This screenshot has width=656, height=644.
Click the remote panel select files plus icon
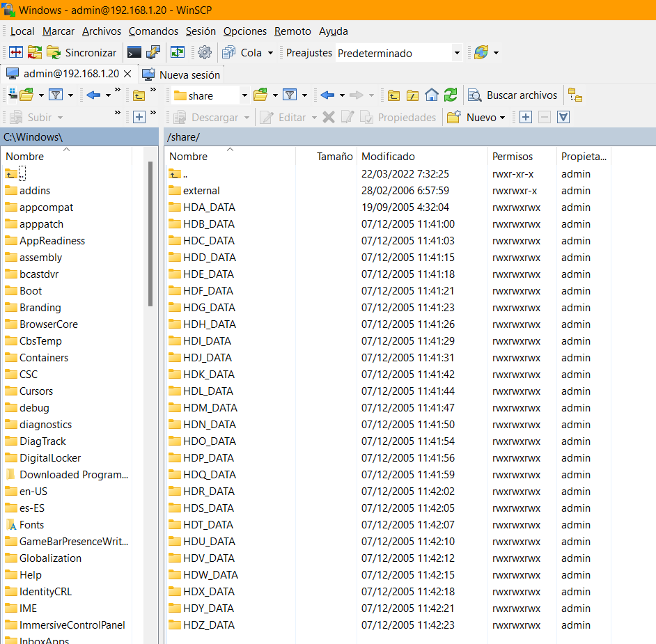[526, 118]
